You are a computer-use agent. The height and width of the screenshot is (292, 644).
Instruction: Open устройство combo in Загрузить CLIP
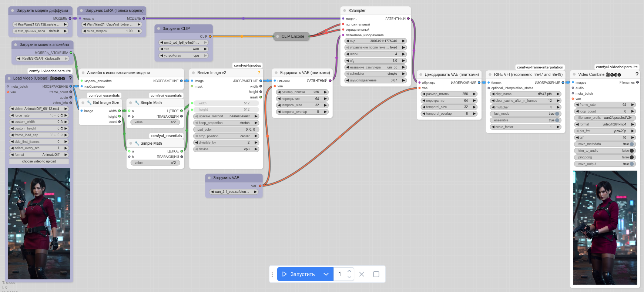184,56
